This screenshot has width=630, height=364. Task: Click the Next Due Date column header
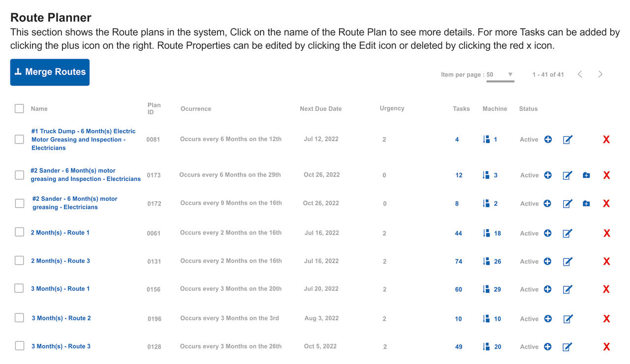[321, 109]
